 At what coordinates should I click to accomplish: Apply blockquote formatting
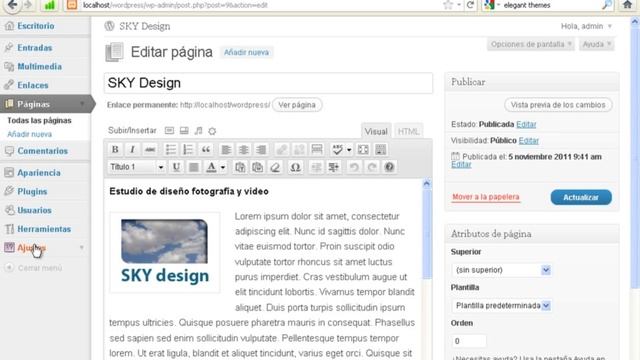click(x=206, y=149)
